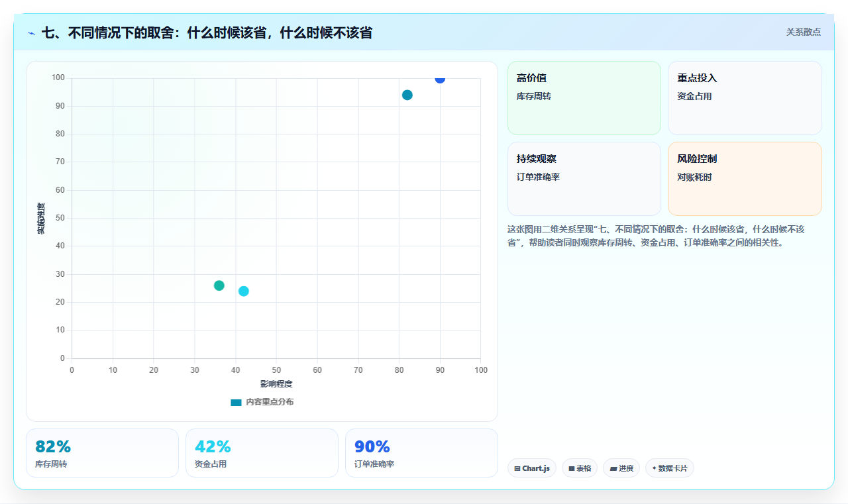848x504 pixels.
Task: Click the 90% value text
Action: (372, 446)
